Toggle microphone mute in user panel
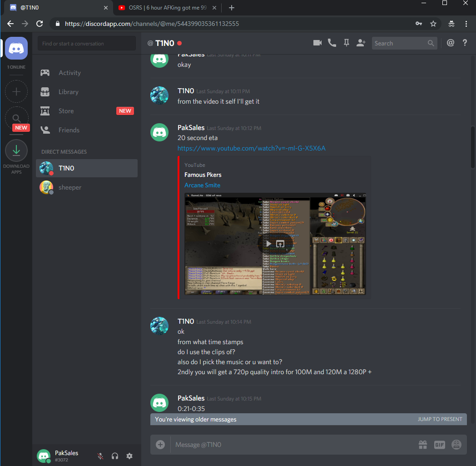Screen dimensions: 476x466 pyautogui.click(x=100, y=456)
